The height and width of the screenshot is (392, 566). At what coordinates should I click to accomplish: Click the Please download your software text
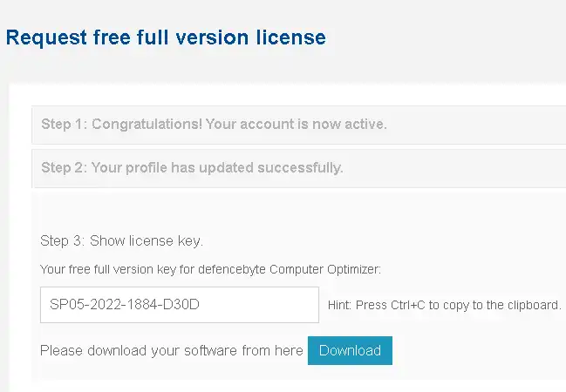[x=171, y=350]
